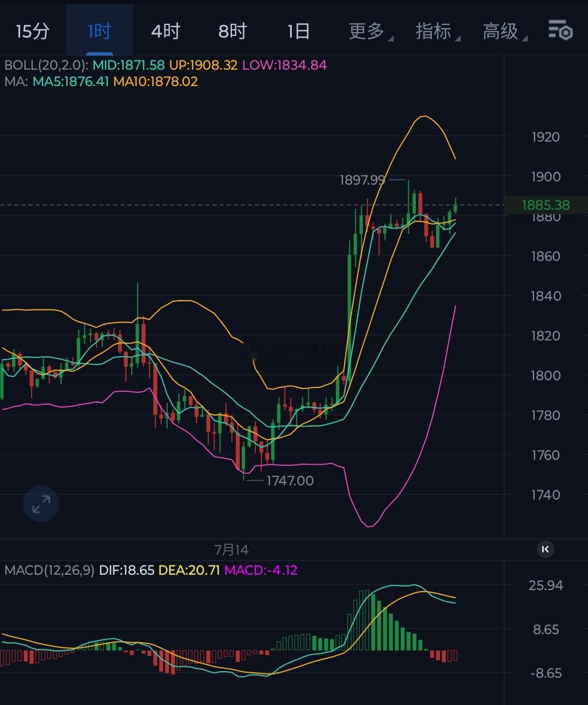Viewport: 588px width, 705px height.
Task: Jump to latest candle arrow button
Action: pos(545,549)
